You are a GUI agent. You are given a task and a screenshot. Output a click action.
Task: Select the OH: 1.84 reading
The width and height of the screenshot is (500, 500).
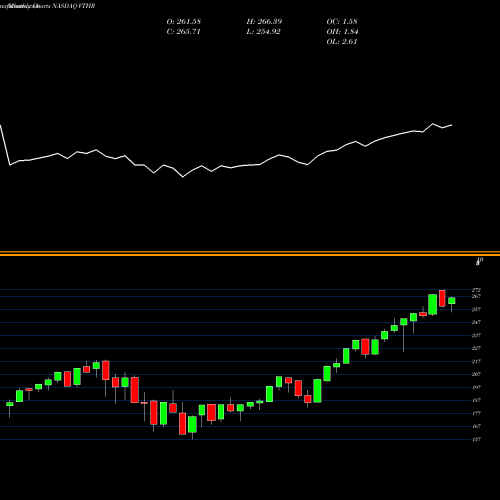pos(342,32)
